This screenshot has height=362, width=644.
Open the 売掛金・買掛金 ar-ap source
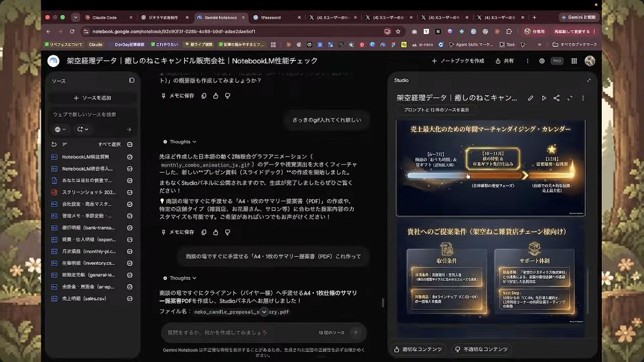tap(89, 287)
